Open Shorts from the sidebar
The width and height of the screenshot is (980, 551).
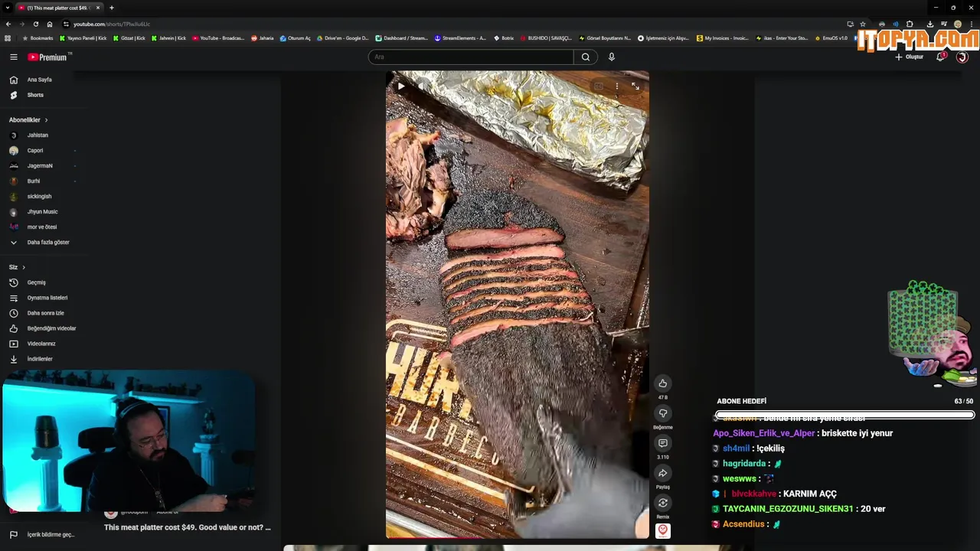35,95
